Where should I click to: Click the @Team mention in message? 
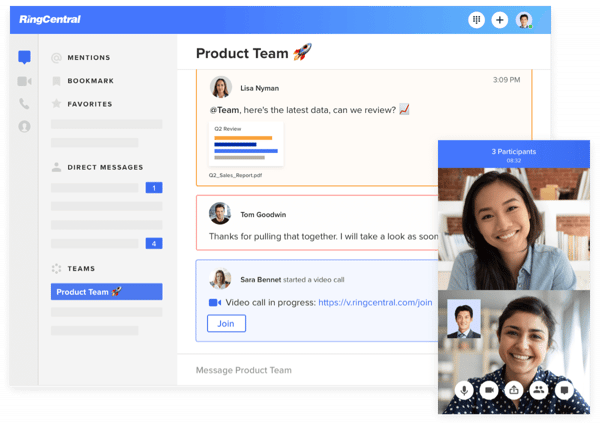[224, 110]
